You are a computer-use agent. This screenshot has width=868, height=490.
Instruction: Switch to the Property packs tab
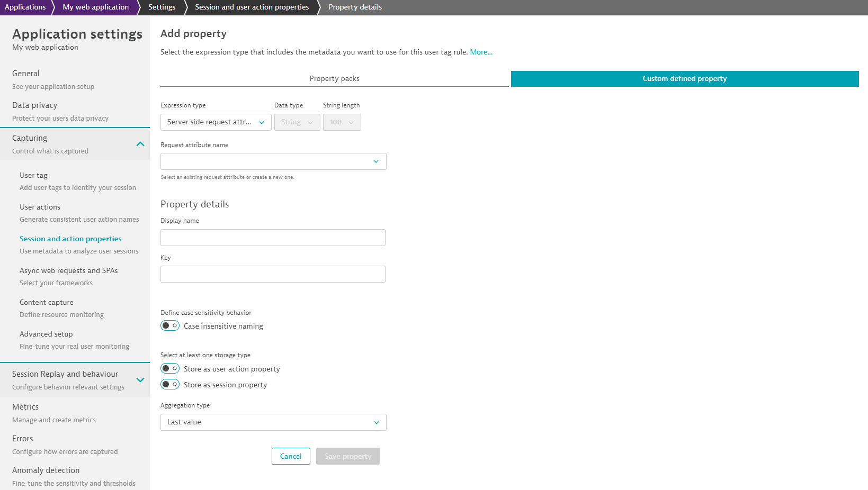[x=334, y=79]
